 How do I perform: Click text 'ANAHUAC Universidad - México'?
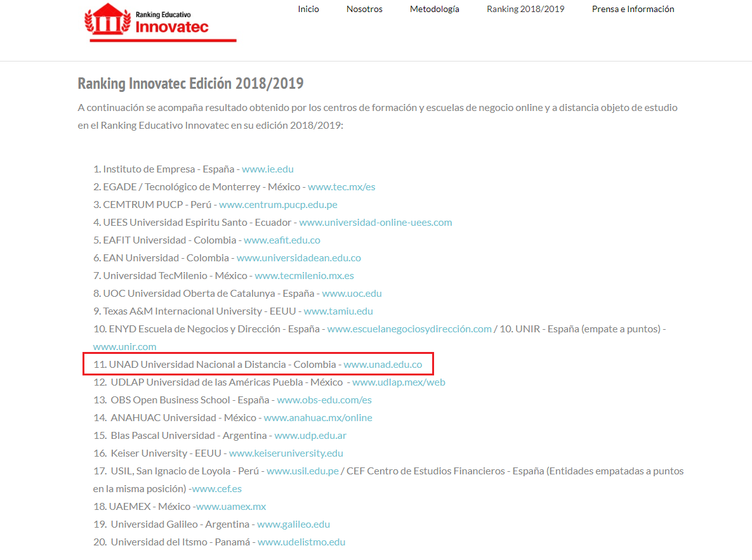(x=183, y=417)
